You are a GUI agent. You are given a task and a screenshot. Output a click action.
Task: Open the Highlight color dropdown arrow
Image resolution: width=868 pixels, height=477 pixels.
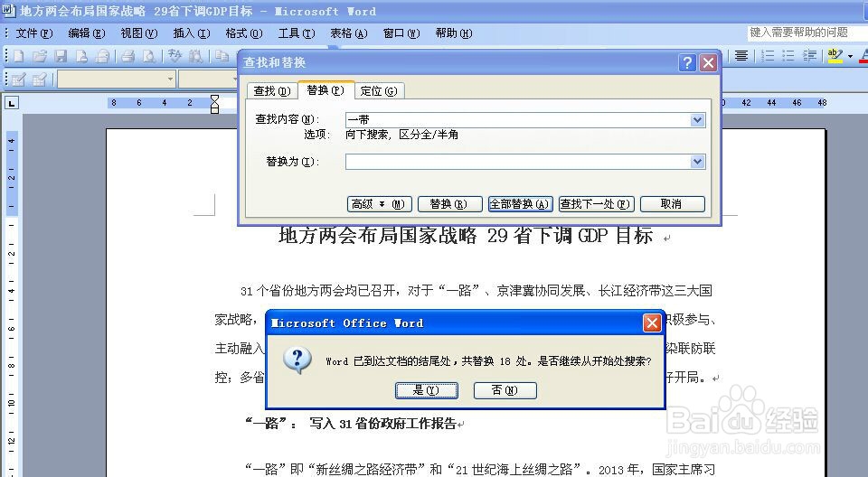850,56
